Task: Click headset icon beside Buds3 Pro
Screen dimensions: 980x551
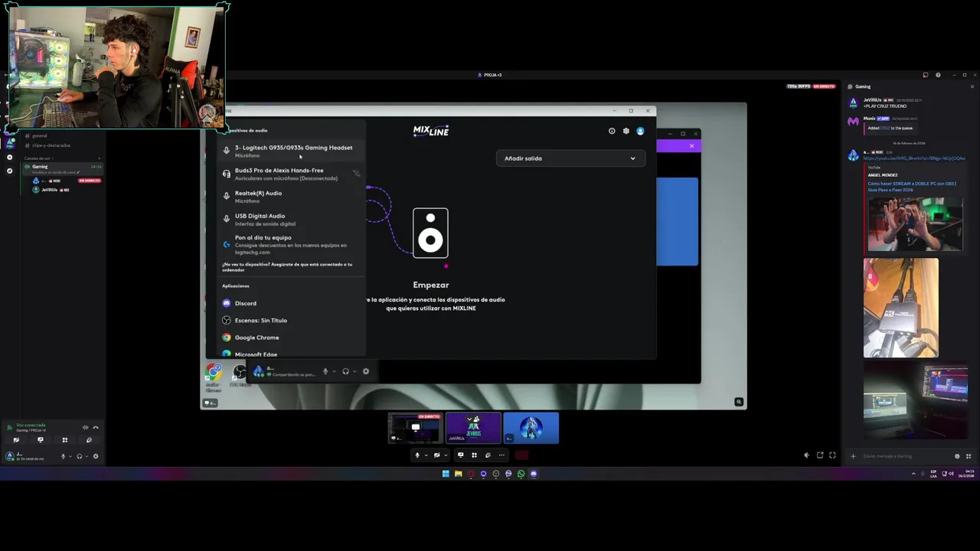Action: 226,174
